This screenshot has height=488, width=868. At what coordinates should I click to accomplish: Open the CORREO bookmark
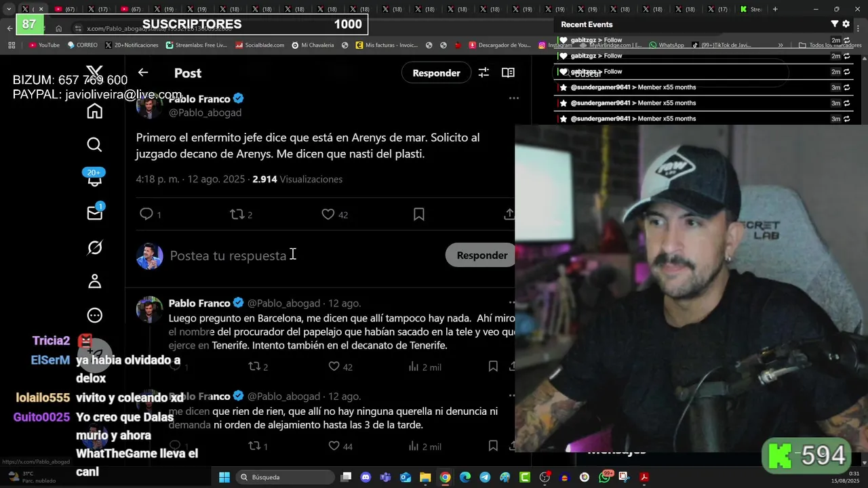pyautogui.click(x=83, y=45)
